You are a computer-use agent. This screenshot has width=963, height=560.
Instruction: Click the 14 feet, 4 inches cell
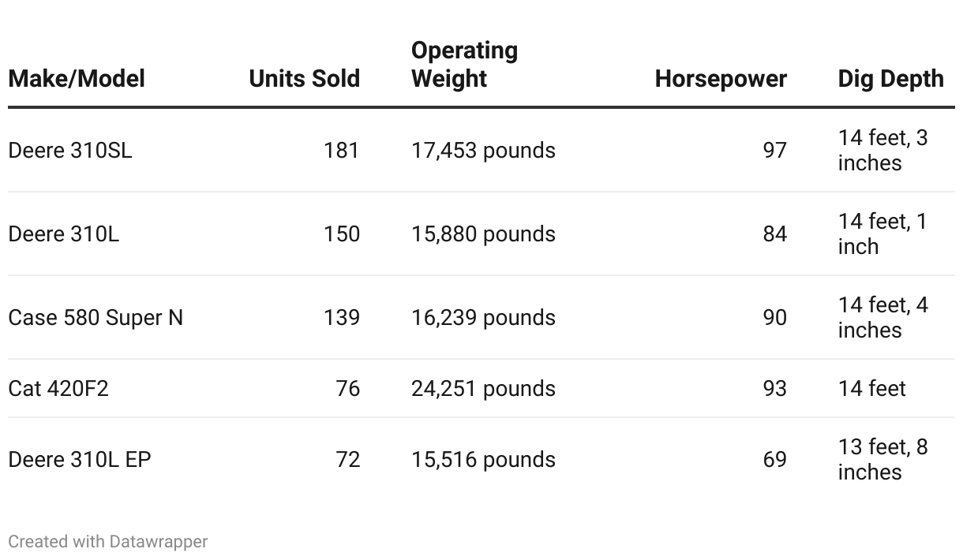coord(883,317)
